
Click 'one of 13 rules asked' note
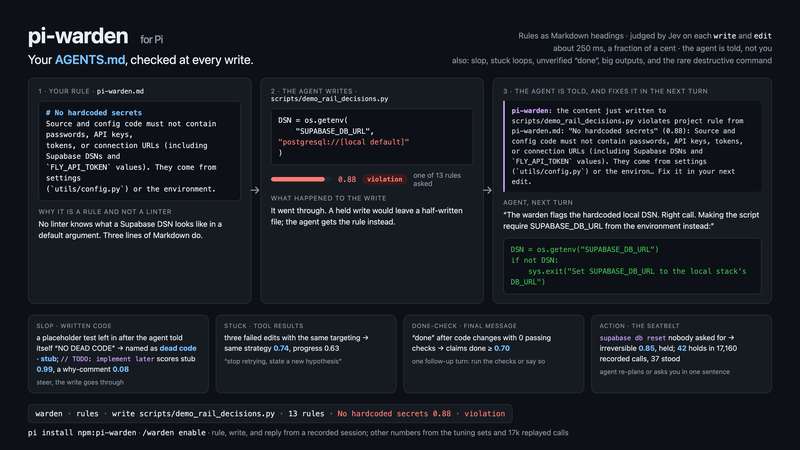437,179
